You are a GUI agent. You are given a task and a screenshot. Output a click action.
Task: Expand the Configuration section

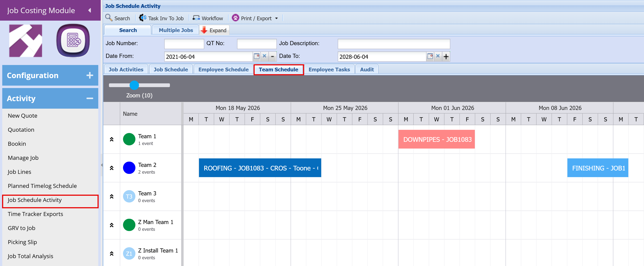pos(90,75)
